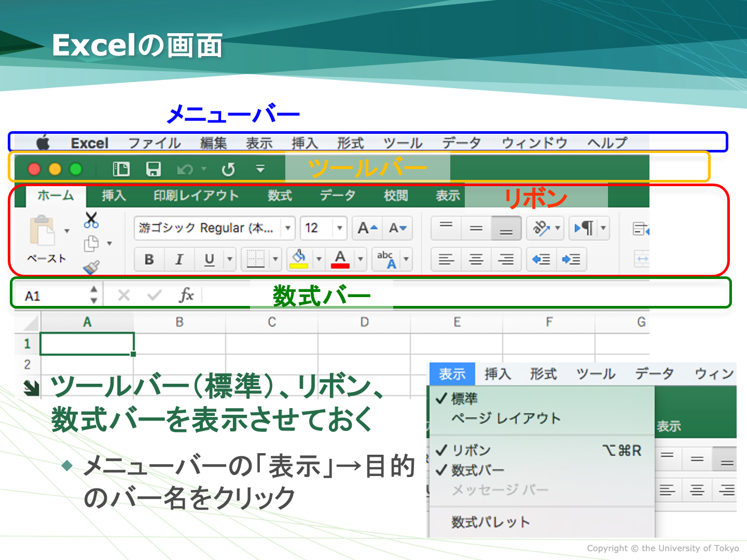Viewport: 747px width, 560px height.
Task: Open the font name dropdown
Action: pos(288,228)
